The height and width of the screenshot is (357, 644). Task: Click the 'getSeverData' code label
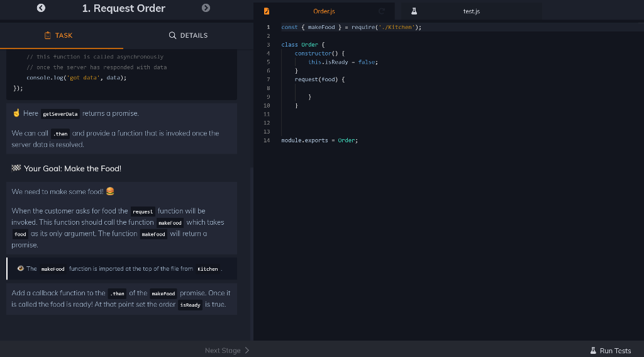coord(60,114)
